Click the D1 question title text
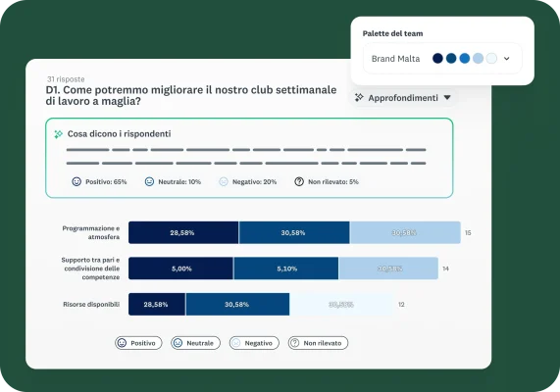 click(191, 95)
